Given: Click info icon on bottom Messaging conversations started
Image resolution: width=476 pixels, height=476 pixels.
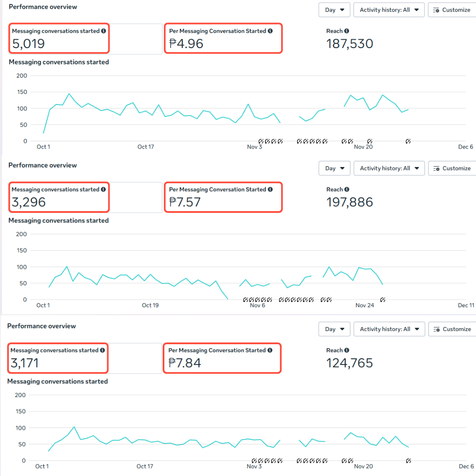Looking at the screenshot, I should (103, 350).
